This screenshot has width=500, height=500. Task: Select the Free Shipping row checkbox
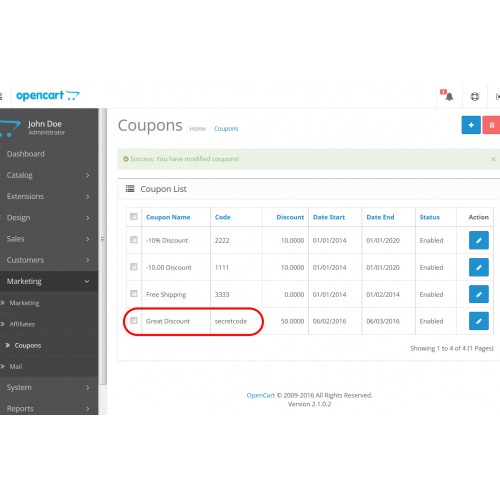[x=134, y=293]
